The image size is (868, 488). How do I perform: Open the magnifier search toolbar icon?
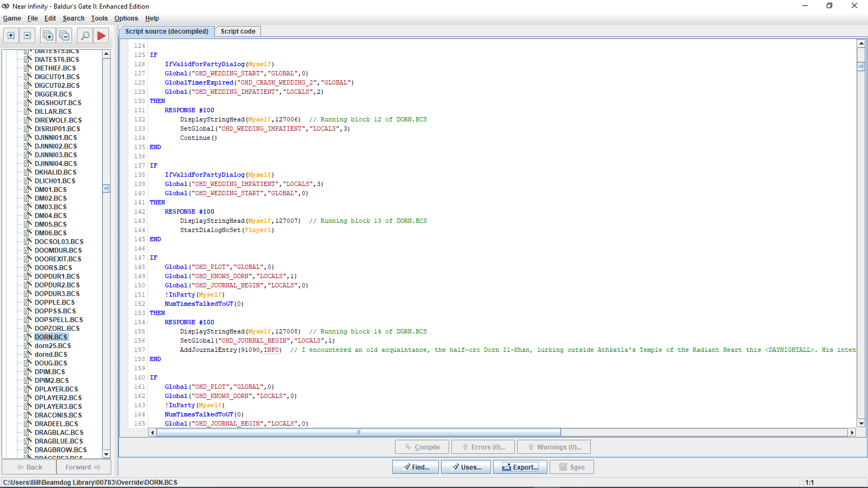[85, 36]
